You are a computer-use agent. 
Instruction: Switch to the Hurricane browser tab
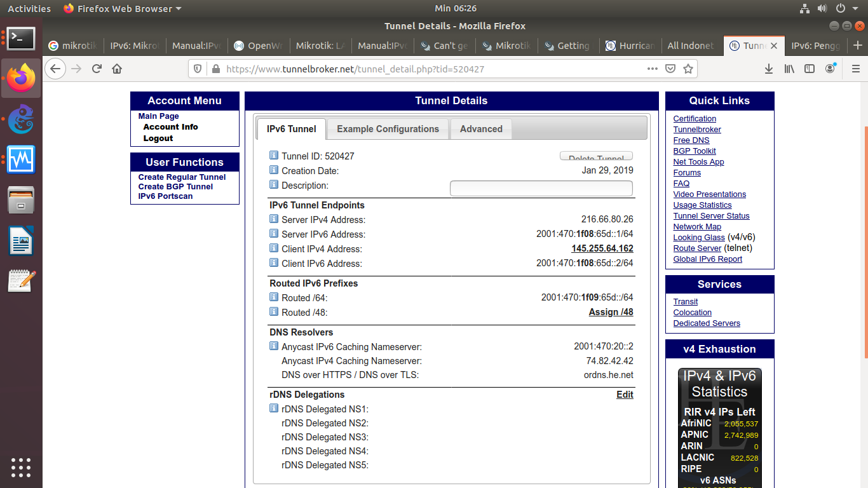[x=629, y=45]
